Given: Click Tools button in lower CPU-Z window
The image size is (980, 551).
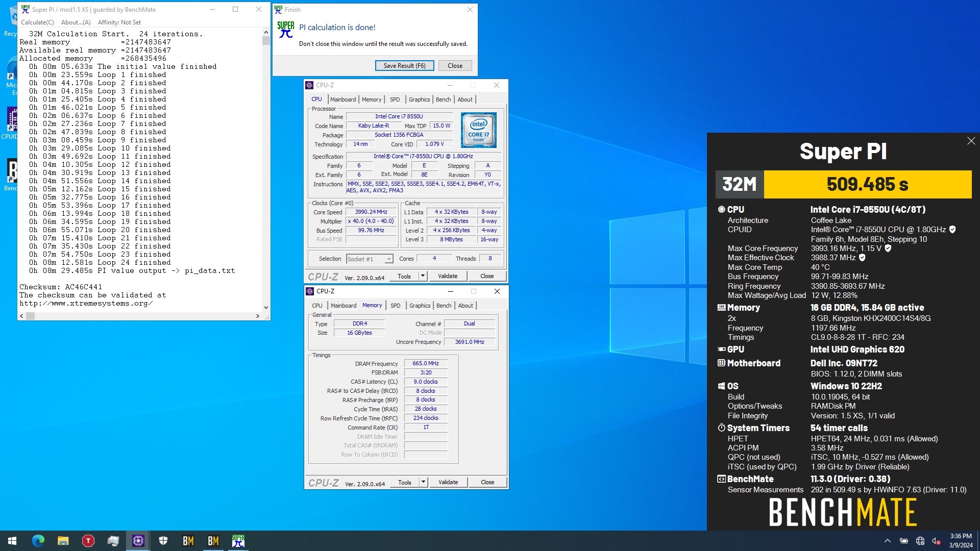Looking at the screenshot, I should (405, 482).
